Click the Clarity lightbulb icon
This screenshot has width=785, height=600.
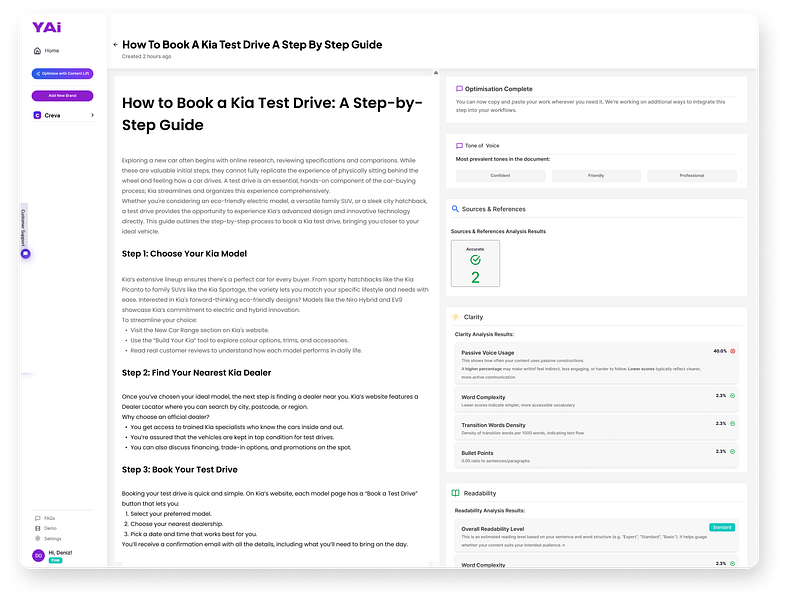(x=456, y=317)
